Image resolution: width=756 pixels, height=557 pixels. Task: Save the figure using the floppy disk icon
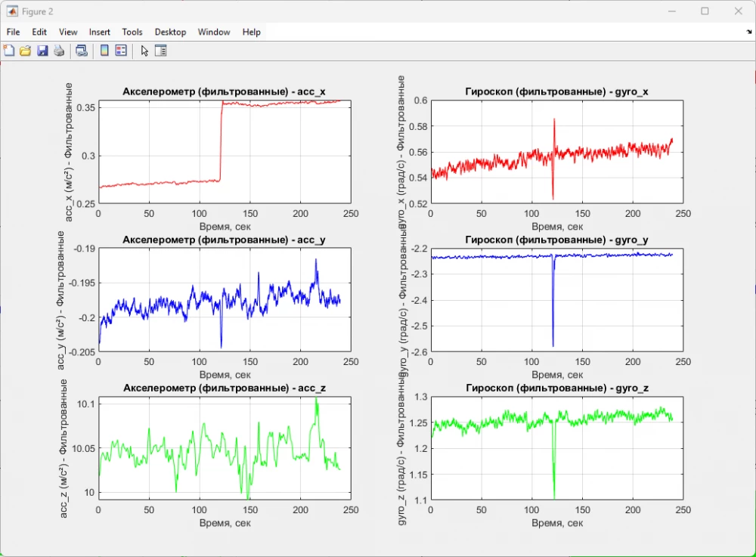pos(42,51)
